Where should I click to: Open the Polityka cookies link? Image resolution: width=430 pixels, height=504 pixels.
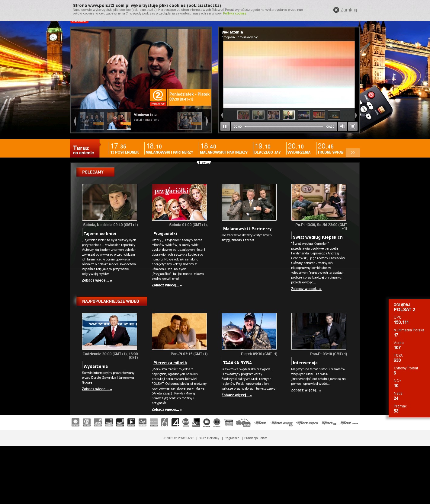coord(234,14)
